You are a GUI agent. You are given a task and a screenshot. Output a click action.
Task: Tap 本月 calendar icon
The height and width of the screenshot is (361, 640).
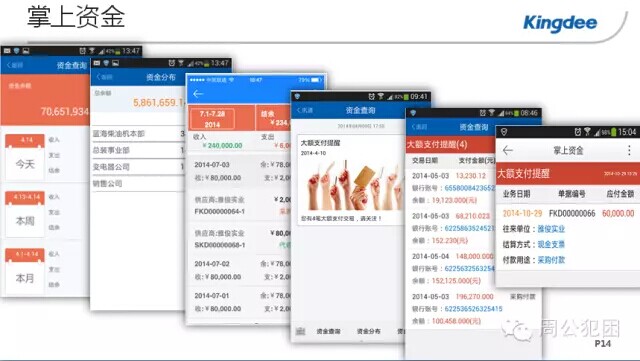(x=25, y=271)
